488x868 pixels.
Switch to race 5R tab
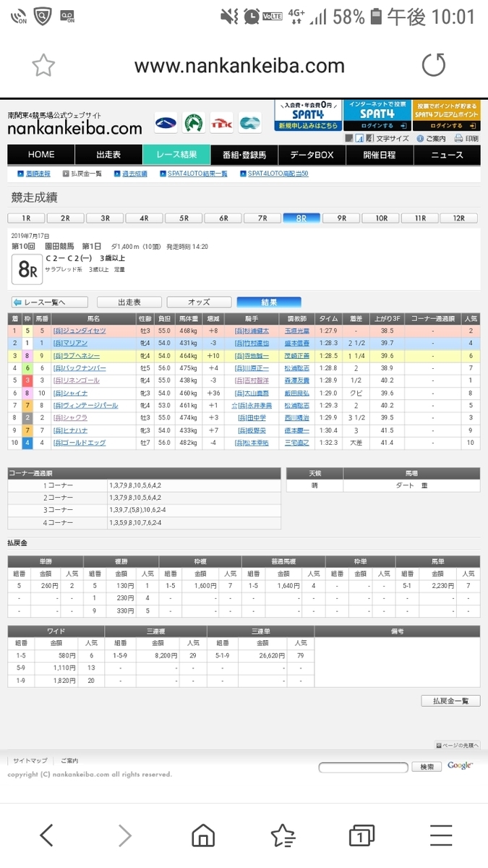tap(184, 218)
